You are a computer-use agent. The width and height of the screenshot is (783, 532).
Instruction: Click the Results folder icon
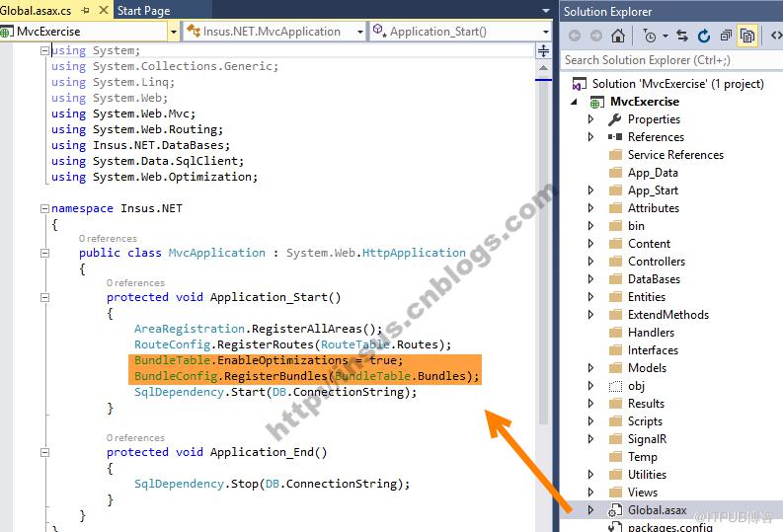tap(616, 404)
